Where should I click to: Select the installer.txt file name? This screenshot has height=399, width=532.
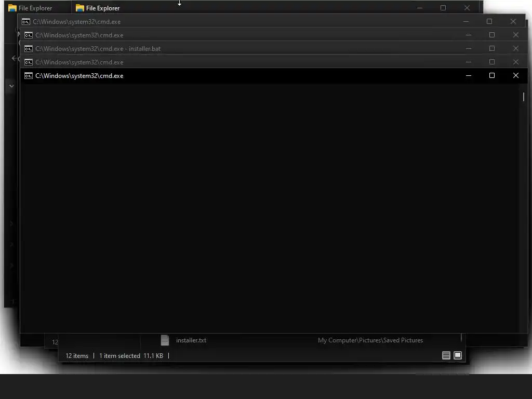pyautogui.click(x=191, y=340)
